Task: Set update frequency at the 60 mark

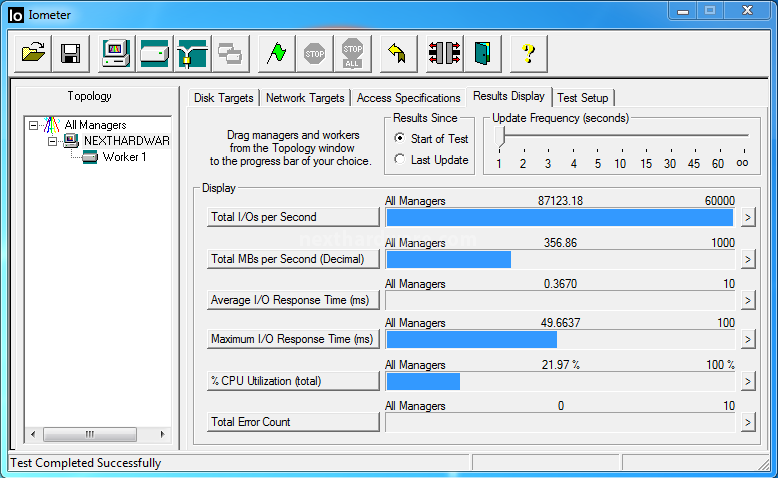Action: point(718,163)
